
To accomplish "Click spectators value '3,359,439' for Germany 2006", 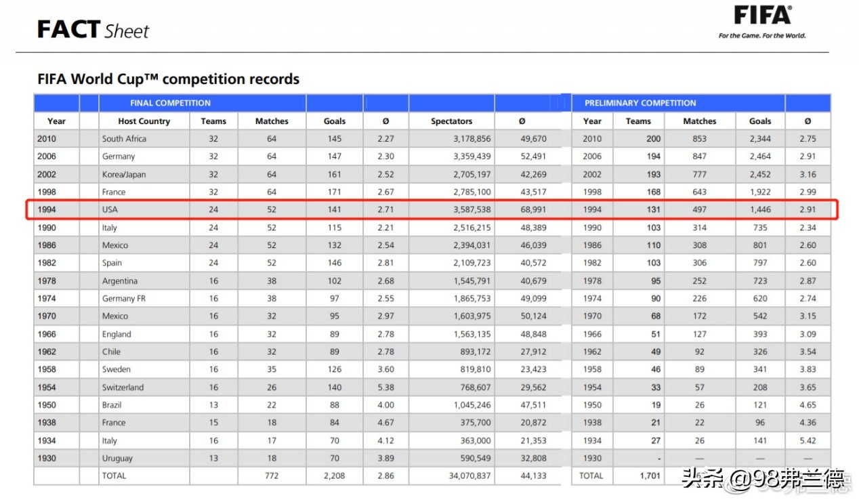I will 472,156.
